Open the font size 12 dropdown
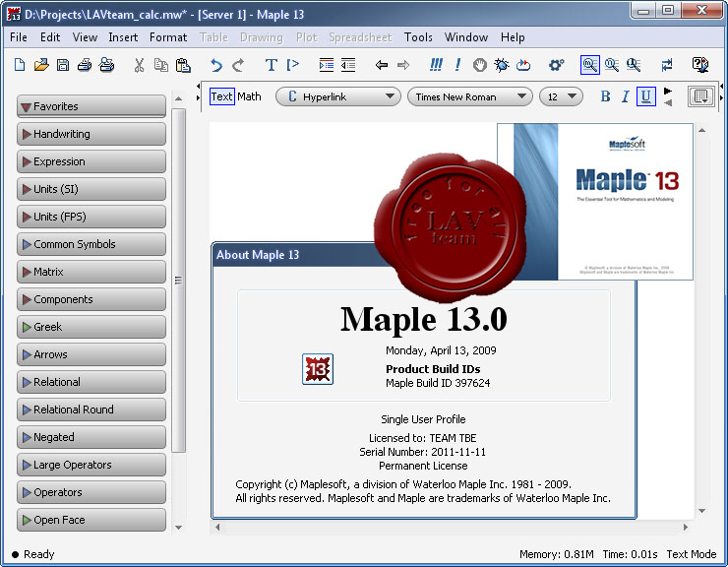 coord(561,96)
